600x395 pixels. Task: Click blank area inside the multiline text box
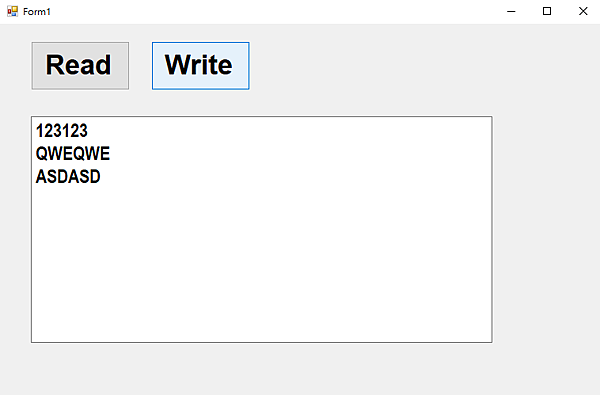click(262, 264)
